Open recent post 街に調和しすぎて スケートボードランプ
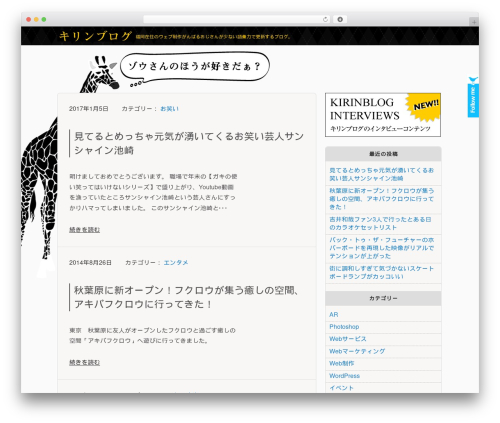 pyautogui.click(x=381, y=272)
